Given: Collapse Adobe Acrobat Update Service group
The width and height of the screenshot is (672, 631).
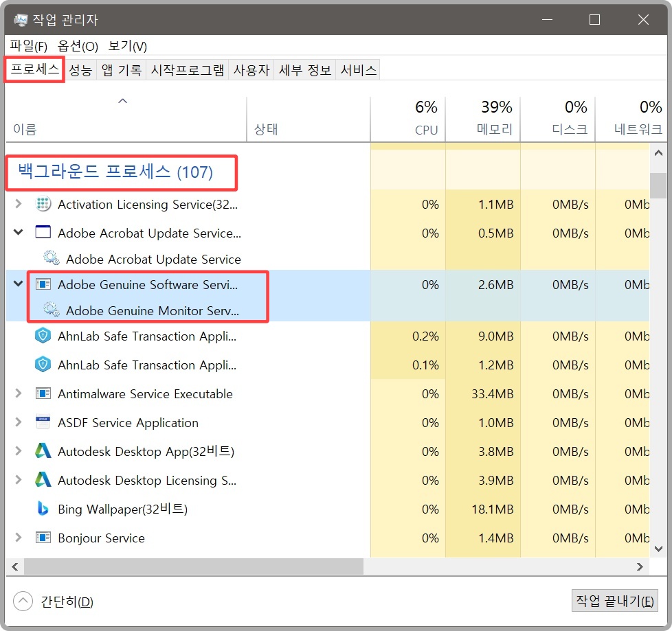Looking at the screenshot, I should (18, 233).
